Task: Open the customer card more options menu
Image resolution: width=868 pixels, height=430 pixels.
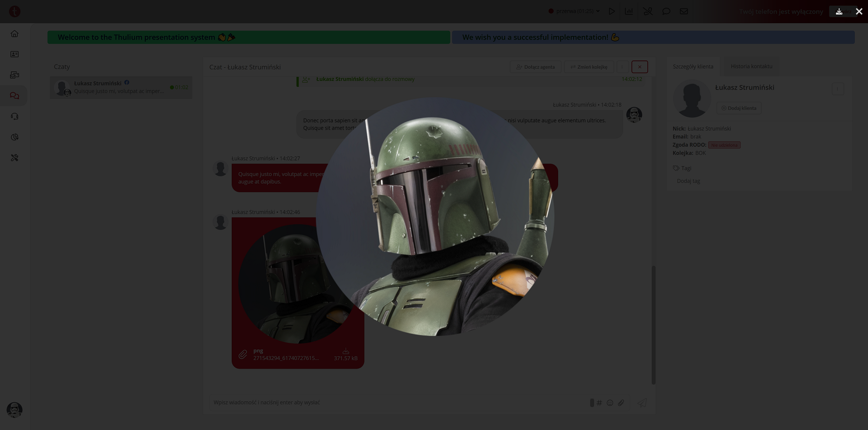Action: (x=838, y=89)
